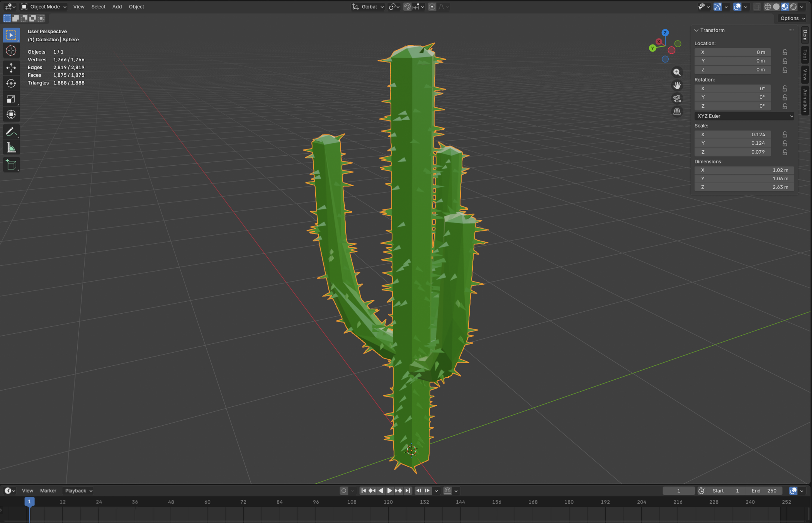Toggle proportional editing
812x523 pixels.
(x=432, y=7)
